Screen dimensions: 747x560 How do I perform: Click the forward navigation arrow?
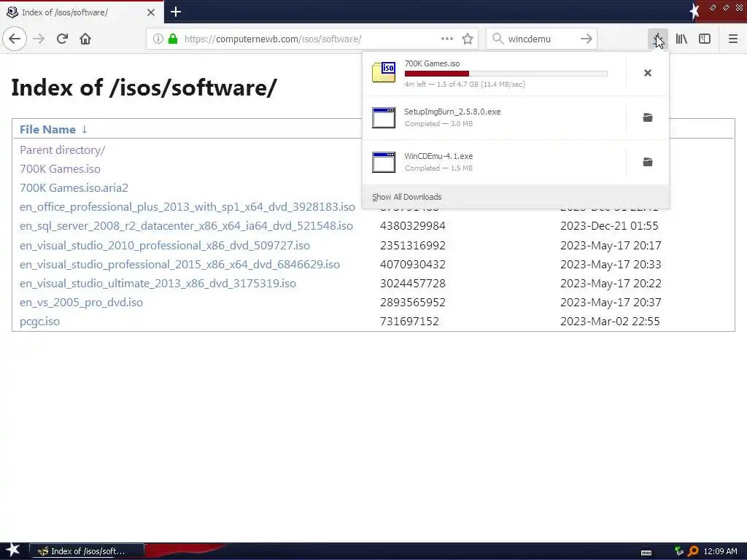(39, 39)
